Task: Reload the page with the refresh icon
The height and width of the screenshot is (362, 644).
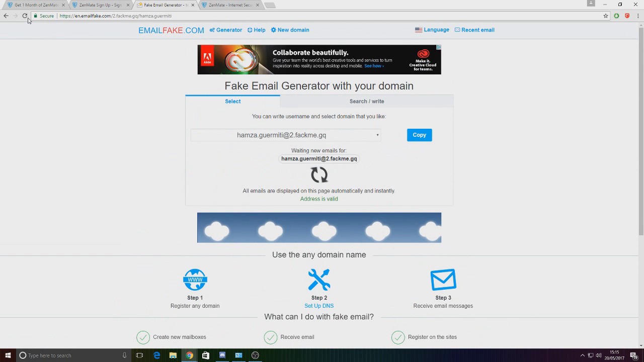Action: pyautogui.click(x=25, y=16)
